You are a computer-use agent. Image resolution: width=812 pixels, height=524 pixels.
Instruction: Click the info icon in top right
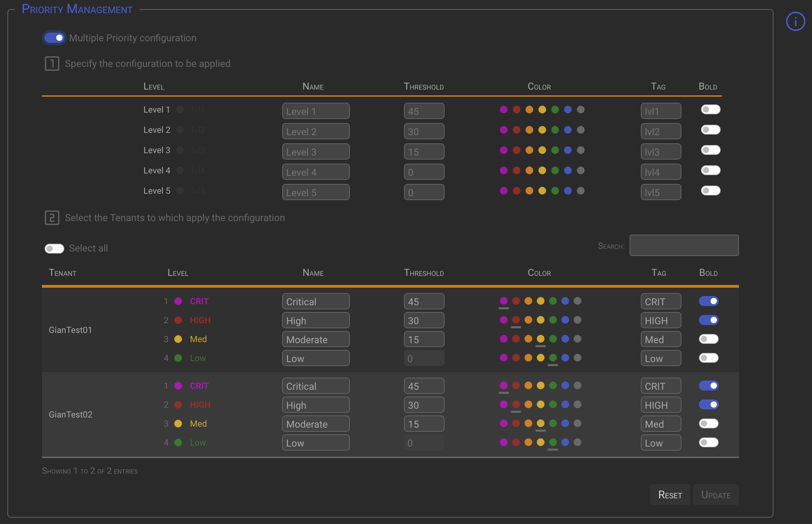(x=795, y=21)
